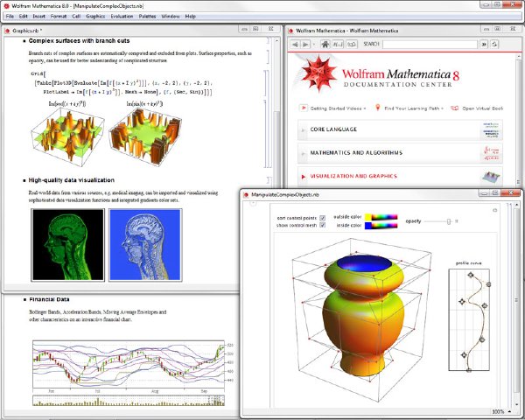The image size is (525, 420).
Task: Click the Grid code input cell
Action: [x=122, y=83]
